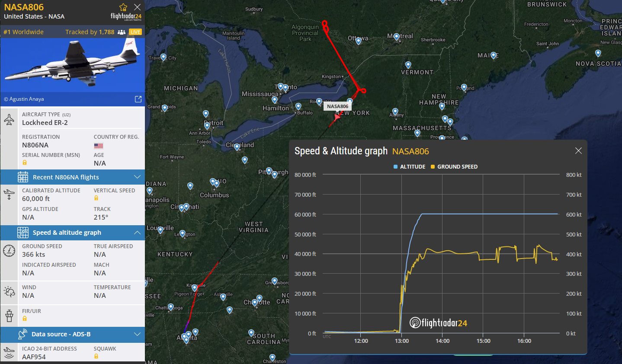The width and height of the screenshot is (622, 364).
Task: Click the ground speed gauge icon
Action: coord(9,250)
